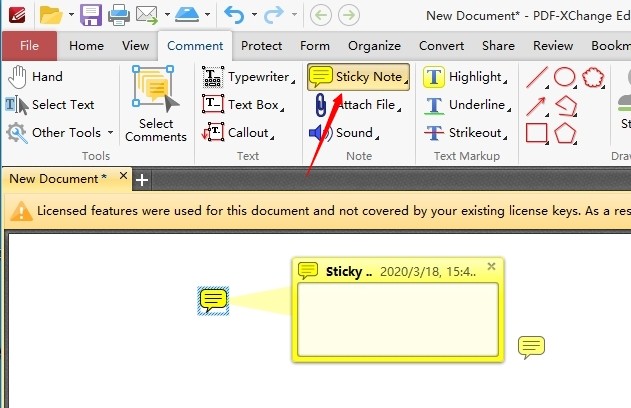The width and height of the screenshot is (631, 408).
Task: Add a new document tab with plus button
Action: point(142,179)
